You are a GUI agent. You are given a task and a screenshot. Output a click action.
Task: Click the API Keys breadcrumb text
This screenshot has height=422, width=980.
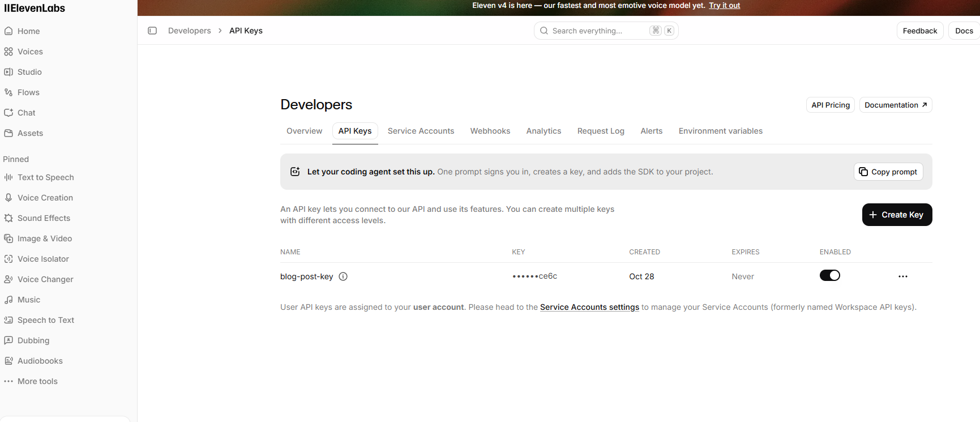click(246, 31)
